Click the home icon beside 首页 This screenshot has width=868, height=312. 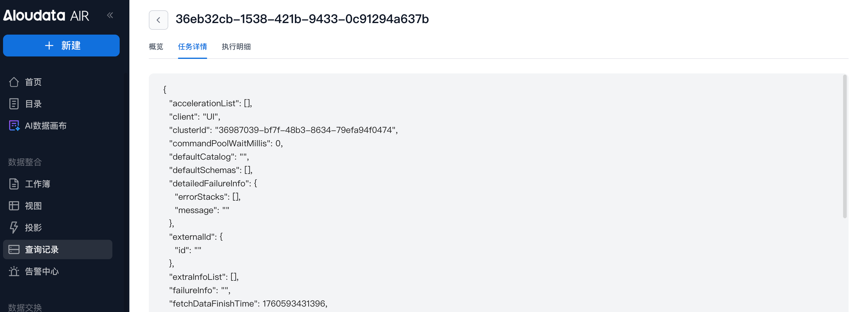pos(14,82)
